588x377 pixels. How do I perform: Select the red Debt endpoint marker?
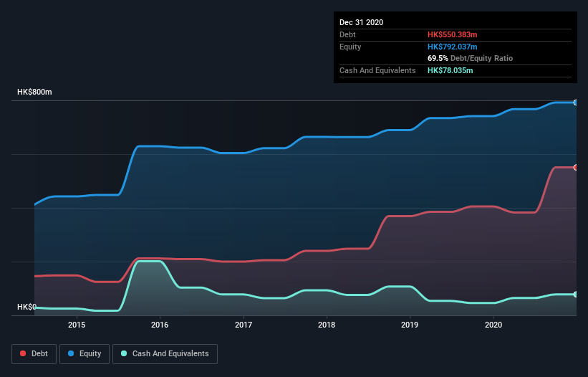coord(576,167)
